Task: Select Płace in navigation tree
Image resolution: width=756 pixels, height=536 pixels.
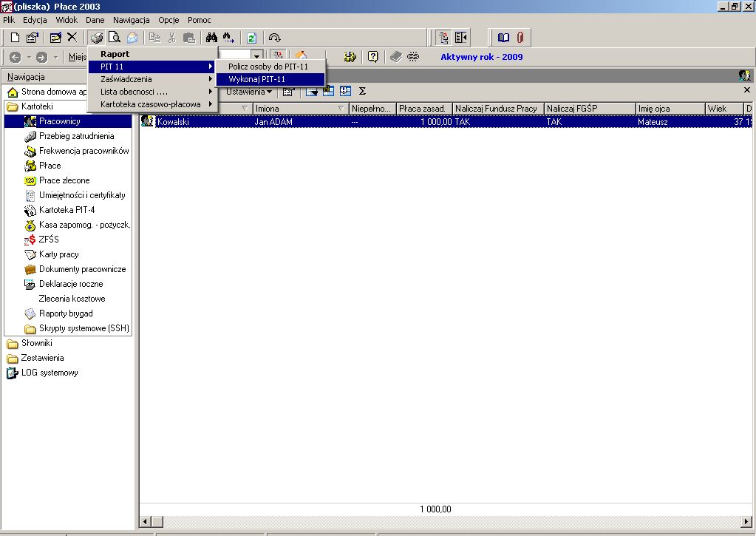Action: pos(50,166)
